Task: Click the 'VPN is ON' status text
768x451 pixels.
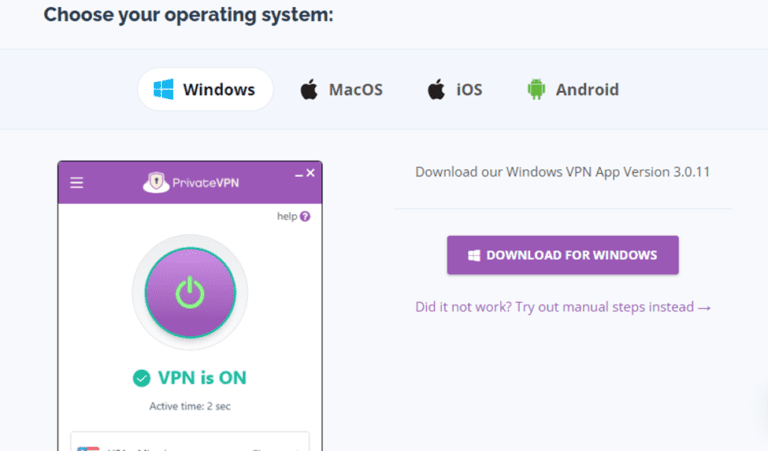Action: 202,378
